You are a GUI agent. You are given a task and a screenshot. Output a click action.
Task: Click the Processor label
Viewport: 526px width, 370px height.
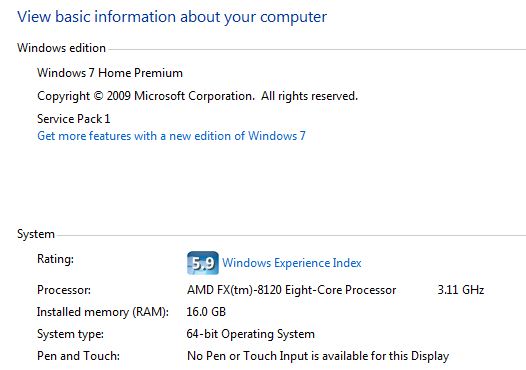(64, 290)
